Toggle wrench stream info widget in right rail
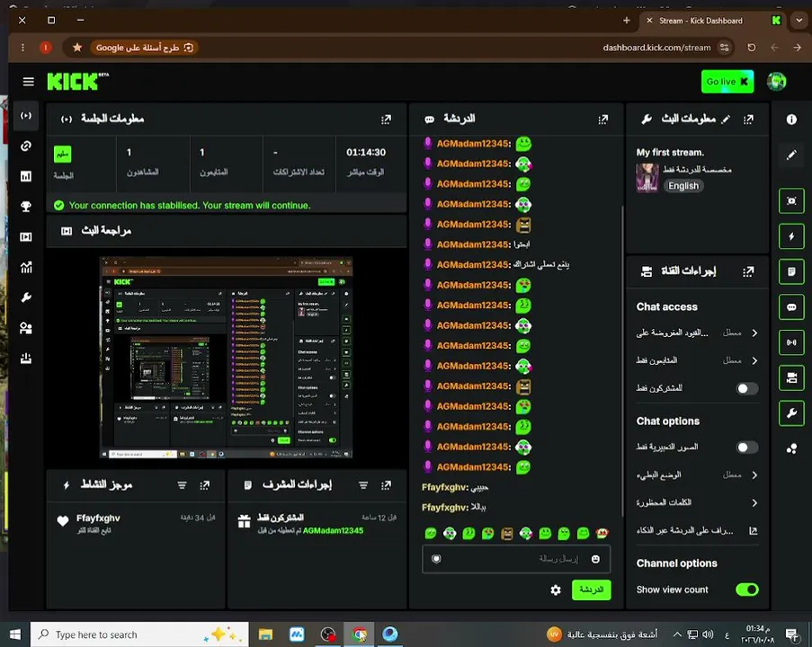Viewport: 812px width, 647px height. (791, 413)
